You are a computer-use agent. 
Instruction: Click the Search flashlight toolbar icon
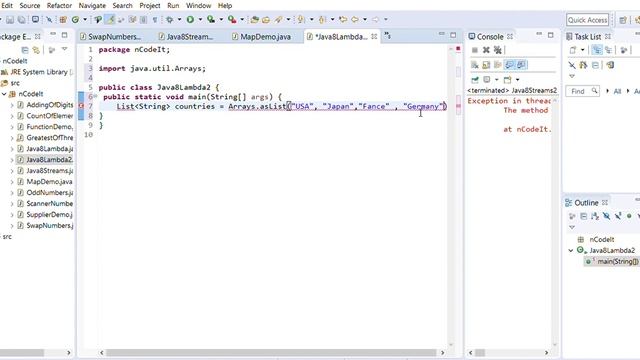(x=278, y=19)
